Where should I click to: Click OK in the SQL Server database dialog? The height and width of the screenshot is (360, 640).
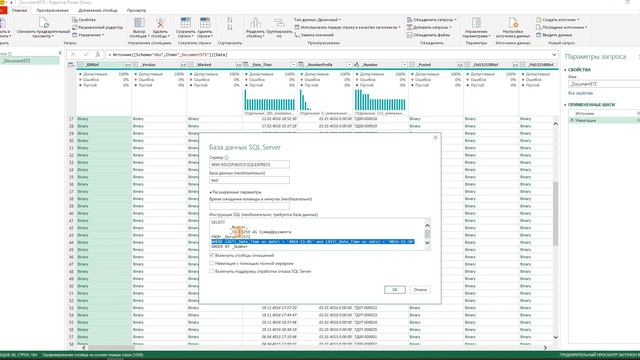pos(395,290)
